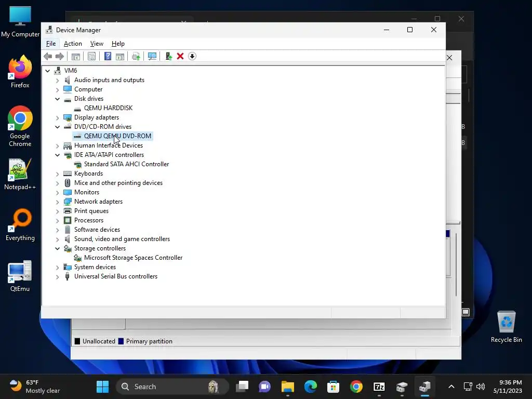The width and height of the screenshot is (532, 399).
Task: Open the weather widget showing 63°F
Action: coord(34,387)
